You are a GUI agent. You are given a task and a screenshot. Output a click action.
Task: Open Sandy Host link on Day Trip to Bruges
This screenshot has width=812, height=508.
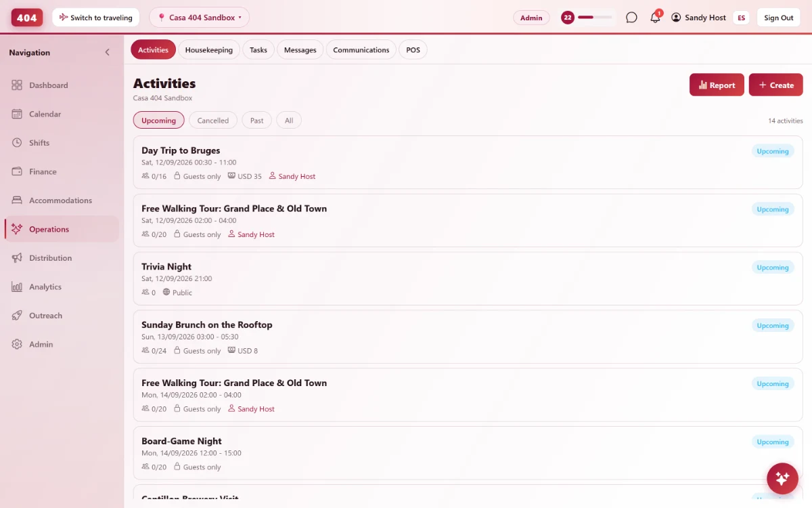click(292, 176)
